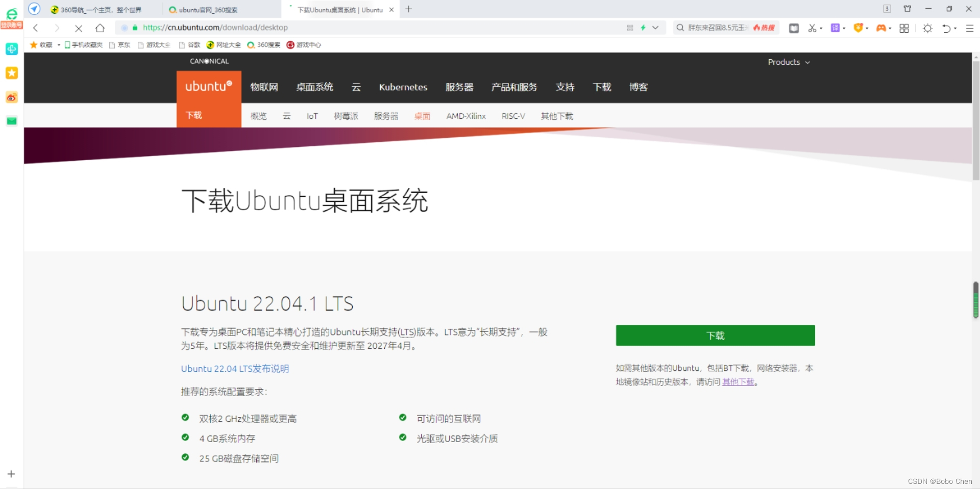Expand the shield wallet dropdown arrow
This screenshot has height=489, width=980.
(867, 29)
